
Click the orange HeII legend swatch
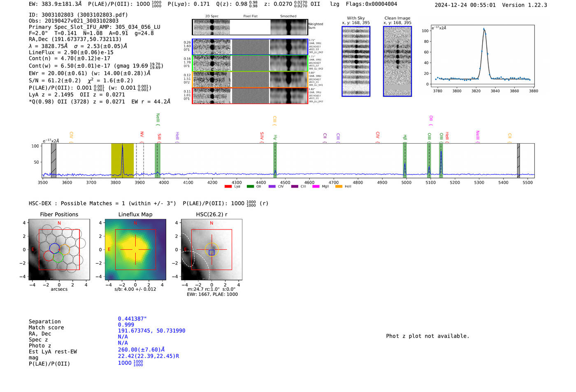(339, 186)
